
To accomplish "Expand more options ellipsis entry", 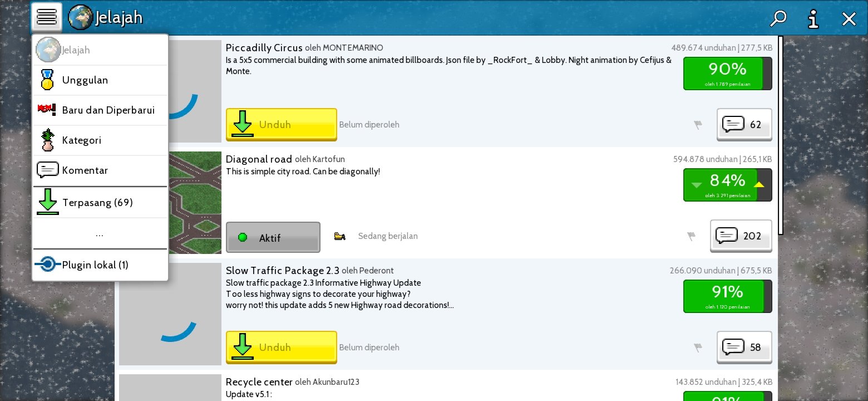I will coord(100,234).
